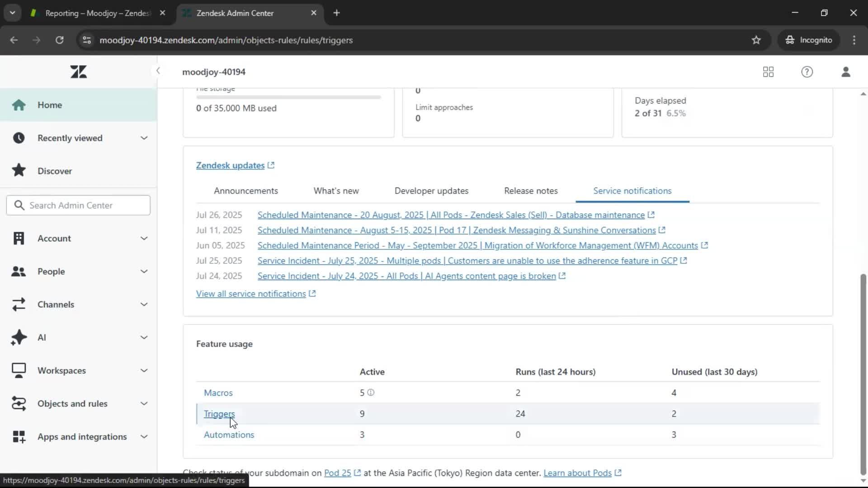Switch to the Announcements tab
Screen dimensions: 868x488
click(246, 191)
